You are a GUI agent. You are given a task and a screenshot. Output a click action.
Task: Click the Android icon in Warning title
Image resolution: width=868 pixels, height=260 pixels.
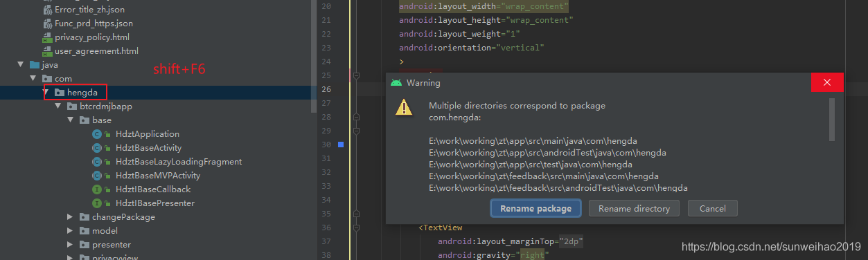coord(396,83)
